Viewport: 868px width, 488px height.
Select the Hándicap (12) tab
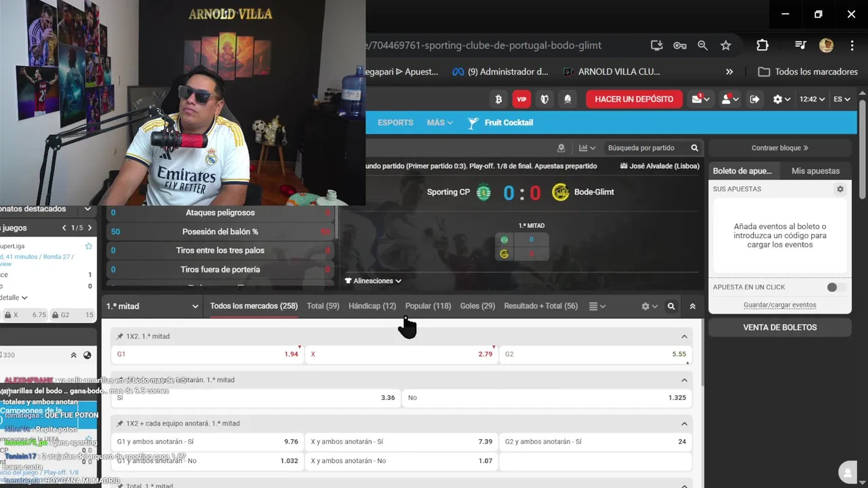(372, 306)
